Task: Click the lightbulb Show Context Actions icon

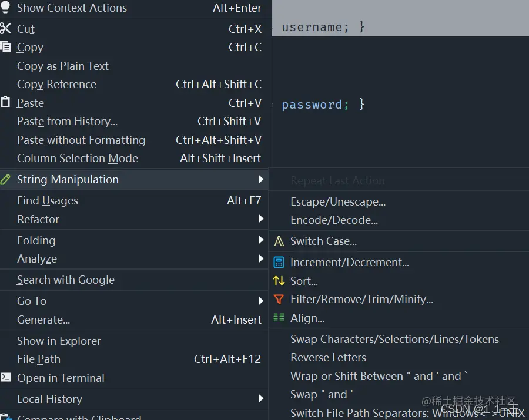Action: pyautogui.click(x=5, y=6)
